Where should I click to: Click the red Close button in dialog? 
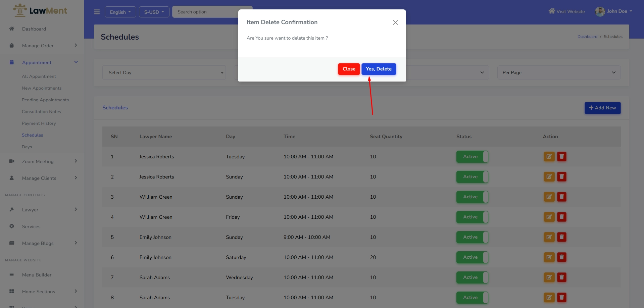click(x=349, y=69)
